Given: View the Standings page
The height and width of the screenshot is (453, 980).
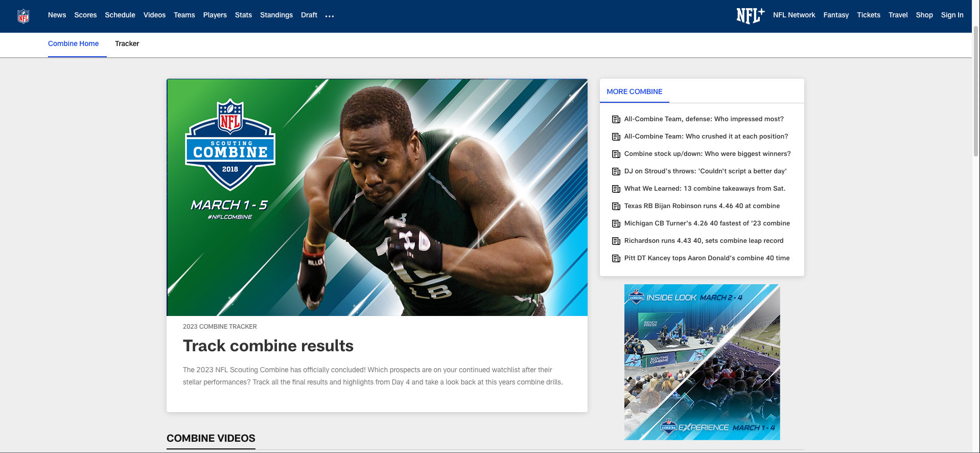Looking at the screenshot, I should point(276,15).
